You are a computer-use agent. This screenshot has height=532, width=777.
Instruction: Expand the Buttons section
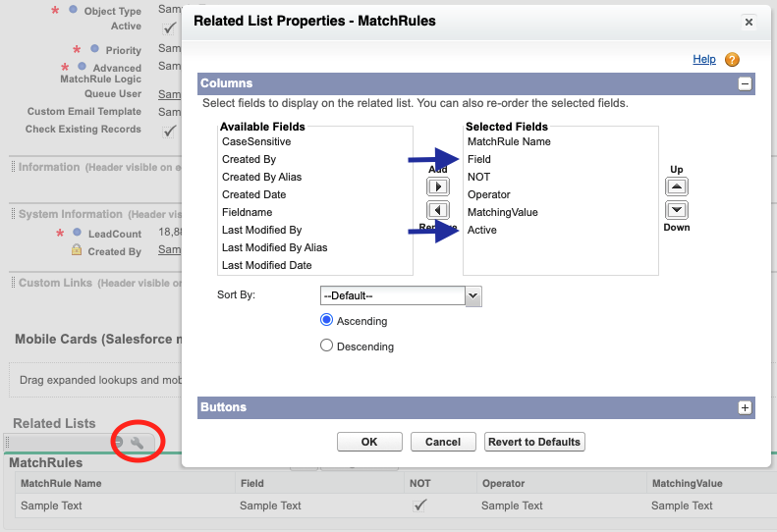tap(745, 407)
